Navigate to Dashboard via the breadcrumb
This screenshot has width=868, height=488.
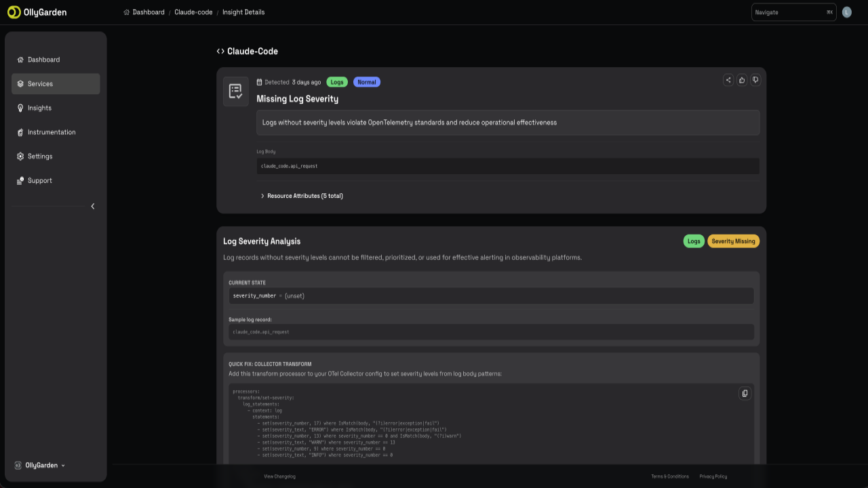tap(144, 12)
